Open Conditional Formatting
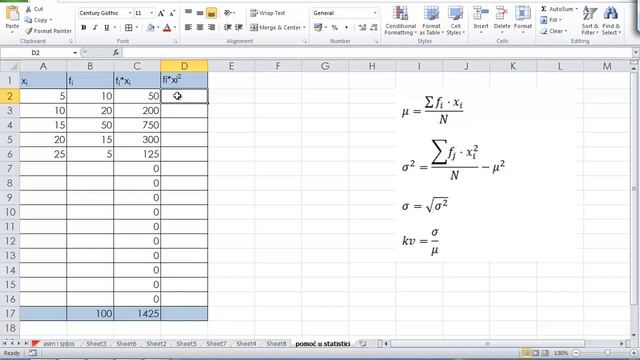Screen dimensions: 640x360 coord(400,20)
